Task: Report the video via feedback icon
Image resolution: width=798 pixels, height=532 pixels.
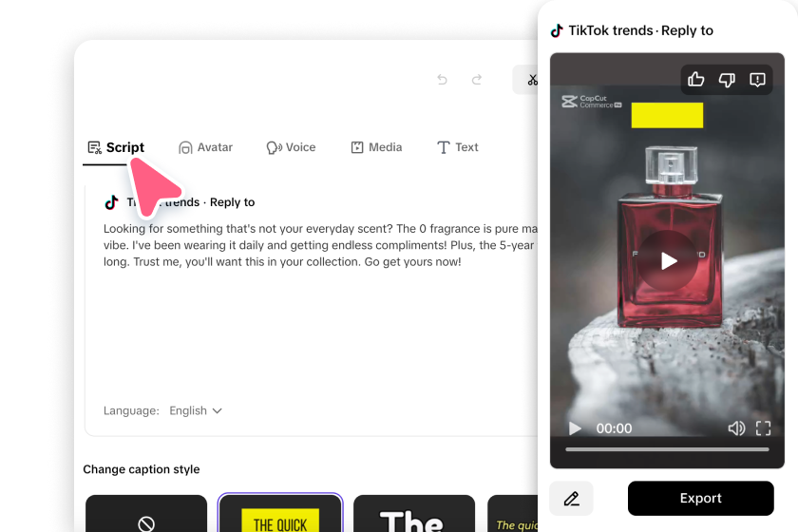Action: point(757,80)
